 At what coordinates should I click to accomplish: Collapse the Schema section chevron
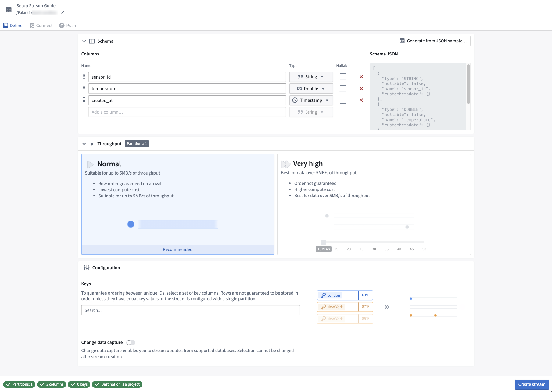(x=84, y=41)
